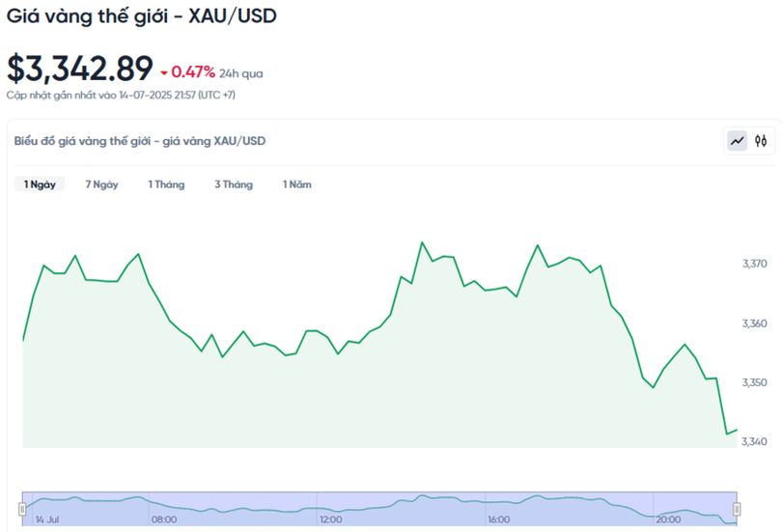The width and height of the screenshot is (782, 532).
Task: Switch to line chart view icon
Action: (738, 141)
